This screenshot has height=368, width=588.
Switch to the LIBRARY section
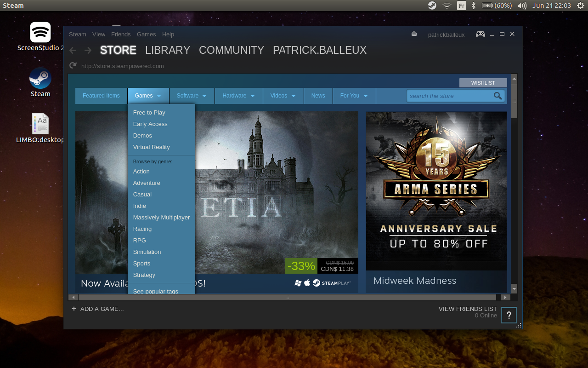pos(168,50)
